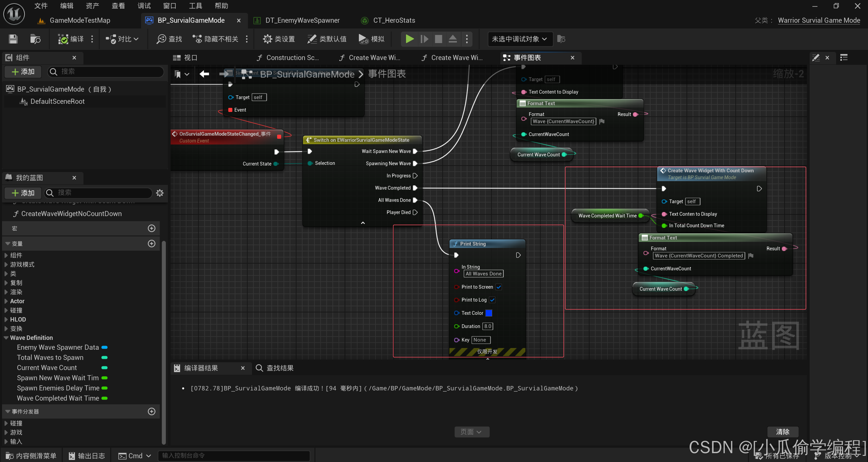Toggle Print to Log checkbox
This screenshot has width=868, height=462.
tap(492, 300)
